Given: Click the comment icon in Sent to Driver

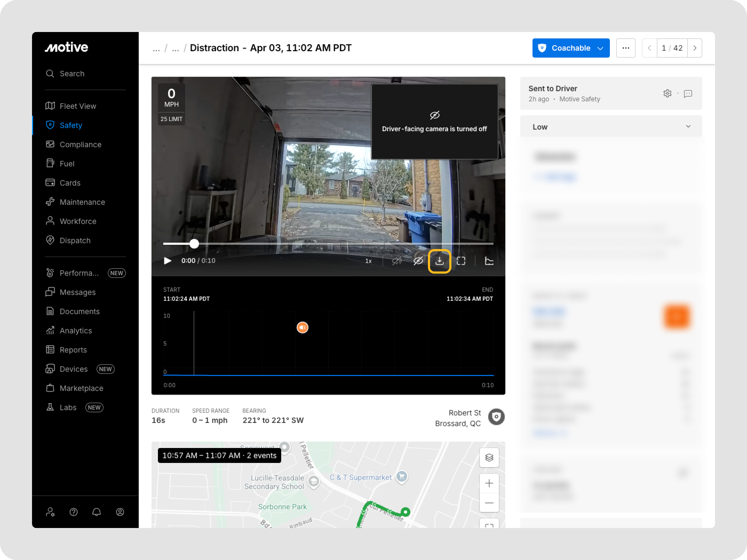Looking at the screenshot, I should 688,94.
